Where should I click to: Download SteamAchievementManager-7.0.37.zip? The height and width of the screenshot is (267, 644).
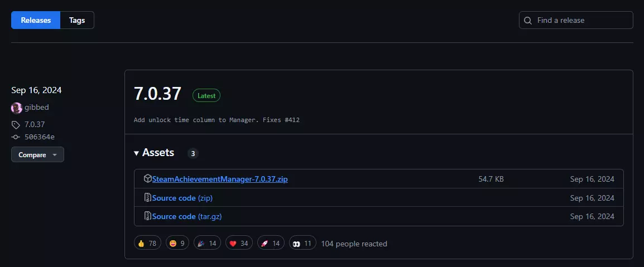point(220,179)
